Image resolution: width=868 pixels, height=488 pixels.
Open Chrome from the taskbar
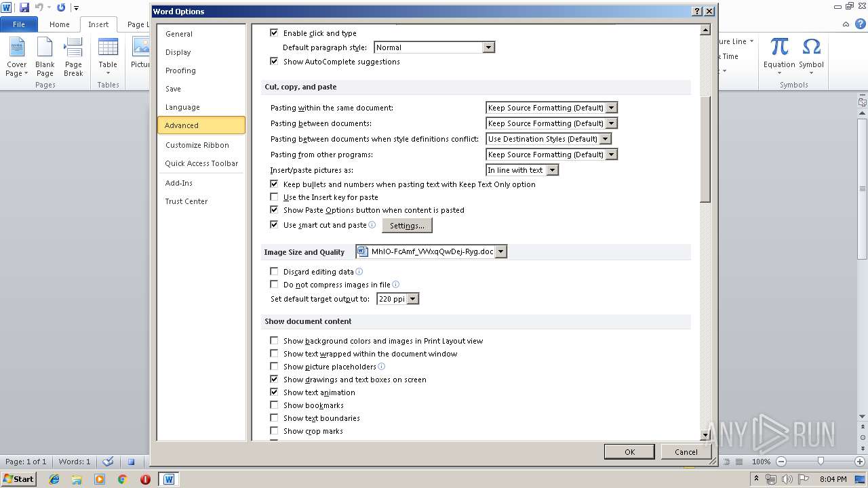tap(123, 479)
